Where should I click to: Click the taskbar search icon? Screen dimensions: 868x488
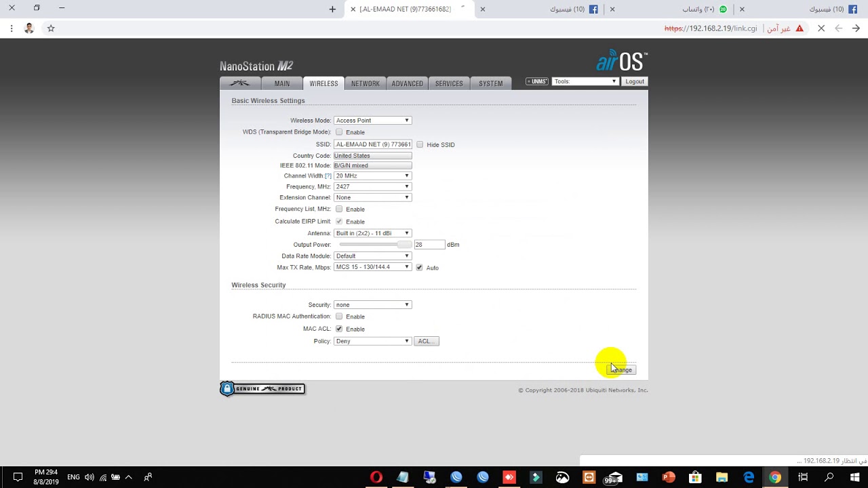[x=829, y=477]
